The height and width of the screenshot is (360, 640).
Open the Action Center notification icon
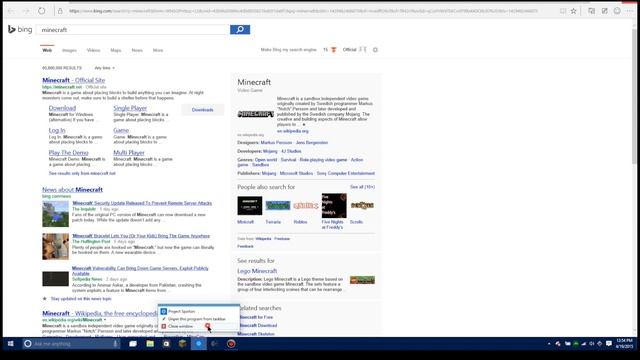(609, 344)
